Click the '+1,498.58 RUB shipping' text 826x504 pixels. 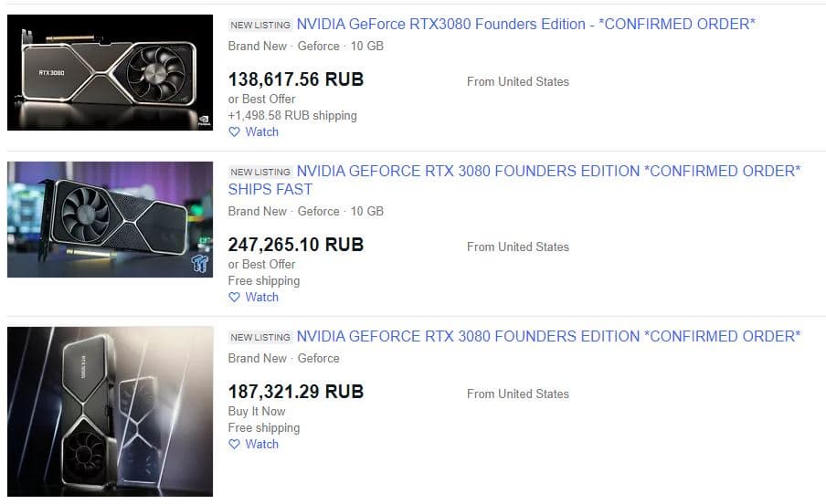click(292, 116)
